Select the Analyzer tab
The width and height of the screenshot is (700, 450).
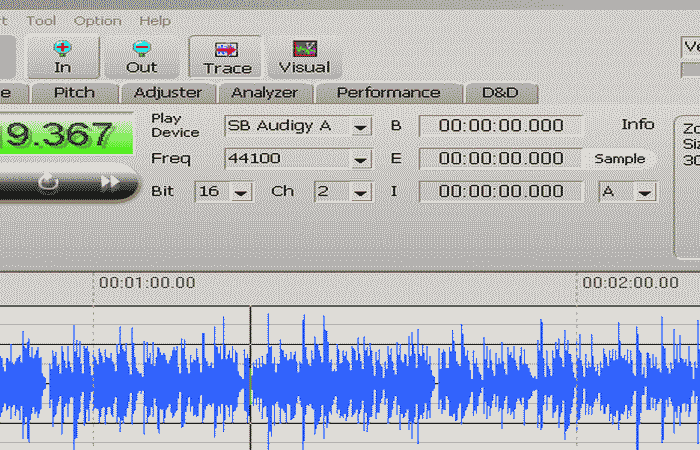click(x=264, y=93)
